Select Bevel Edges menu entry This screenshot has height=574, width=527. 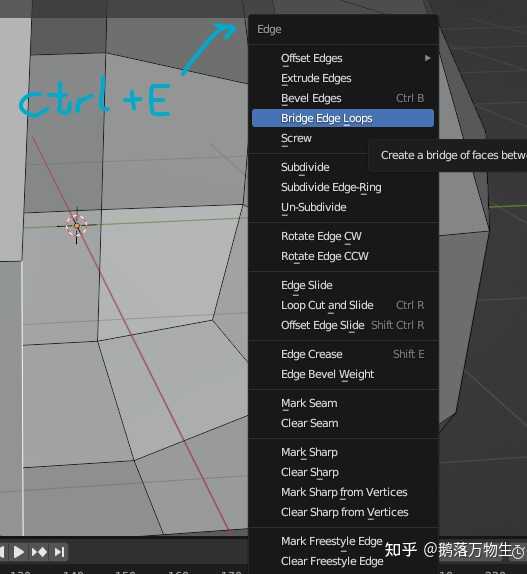pos(343,98)
